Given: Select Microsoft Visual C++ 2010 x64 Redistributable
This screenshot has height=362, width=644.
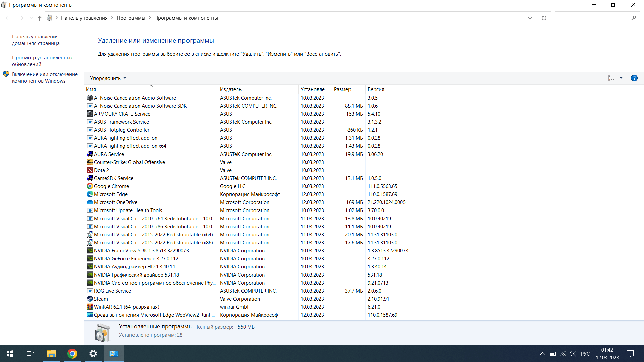Looking at the screenshot, I should pyautogui.click(x=252, y=219).
